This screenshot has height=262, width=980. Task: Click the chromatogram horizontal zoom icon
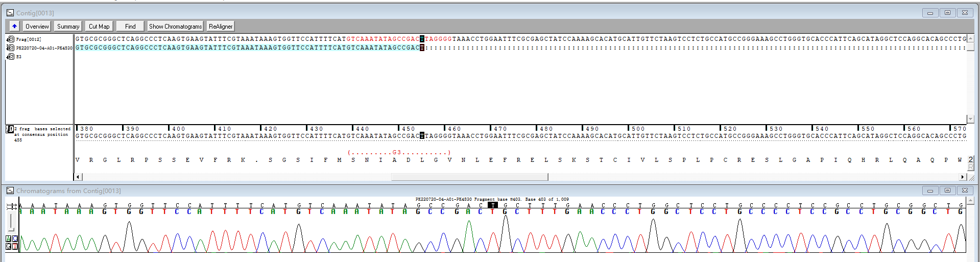11,206
